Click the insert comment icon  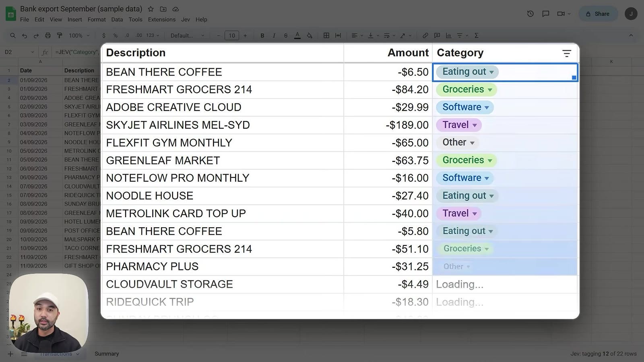[x=437, y=35]
